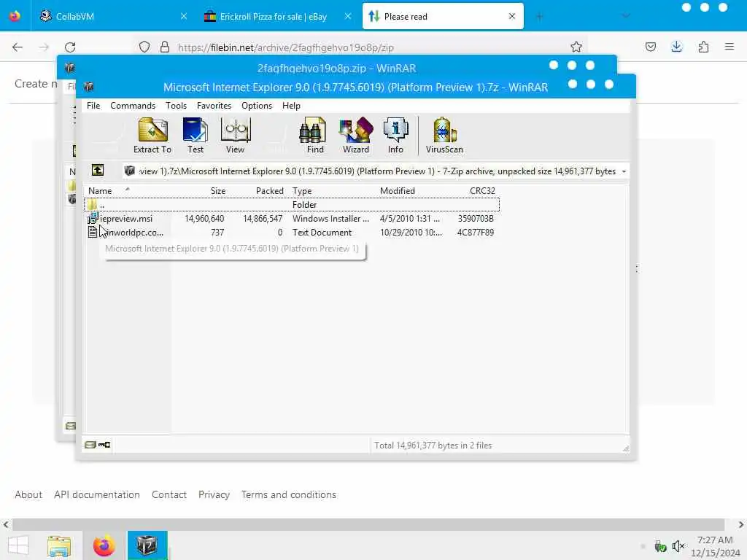Click the 2fagfhgehvo19o8p.zip WinRAR title bar
The width and height of the screenshot is (747, 560).
coord(336,65)
